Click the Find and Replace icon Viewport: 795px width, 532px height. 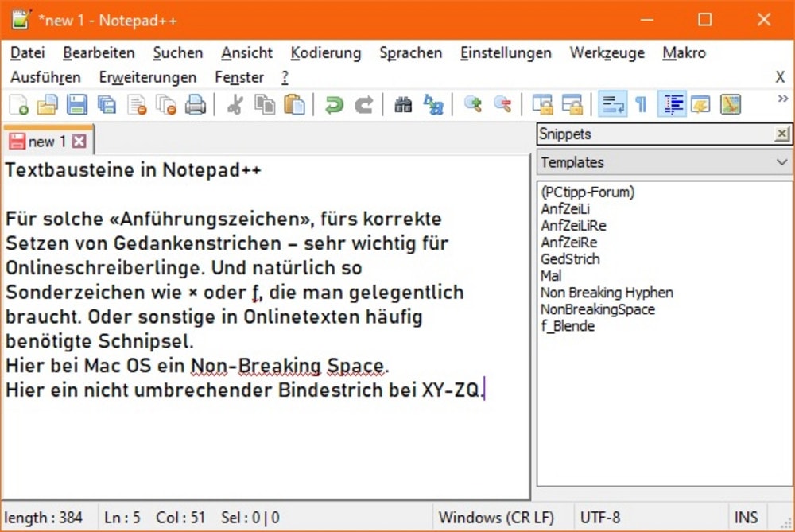(433, 104)
